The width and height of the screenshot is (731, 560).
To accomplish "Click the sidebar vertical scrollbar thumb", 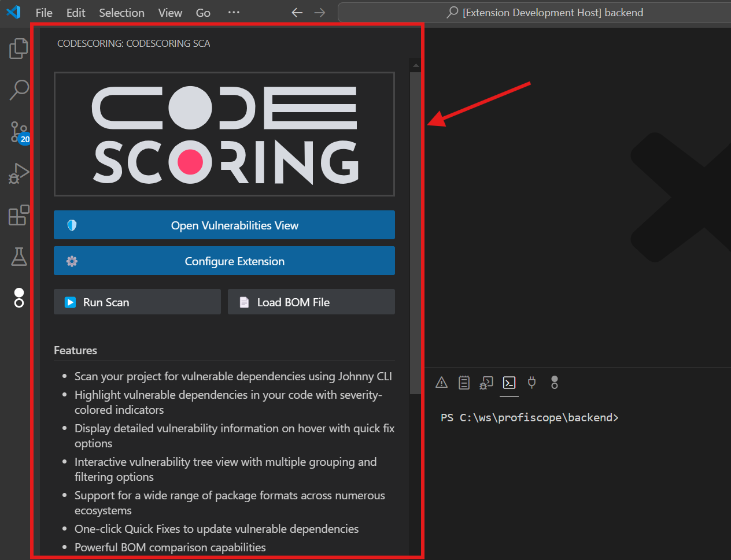I will 415,233.
